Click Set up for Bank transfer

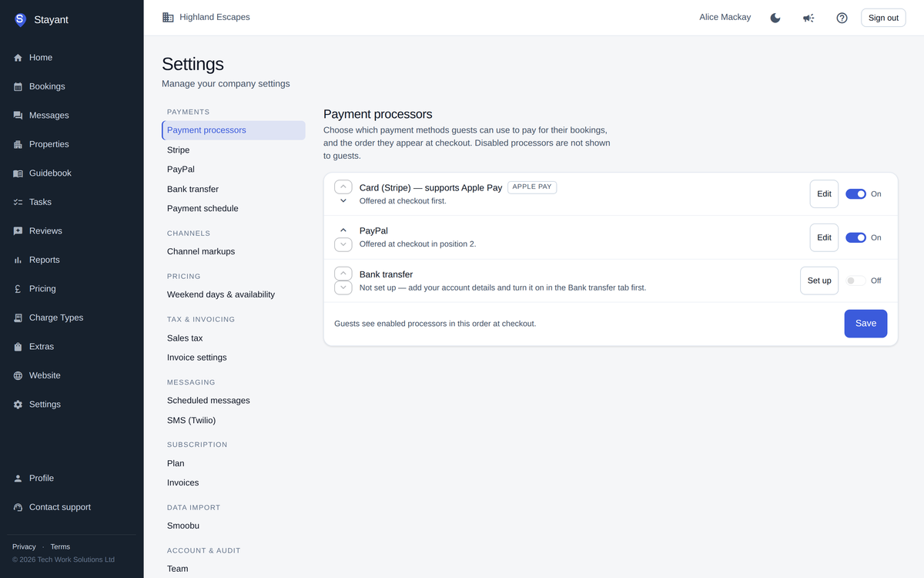click(x=819, y=281)
